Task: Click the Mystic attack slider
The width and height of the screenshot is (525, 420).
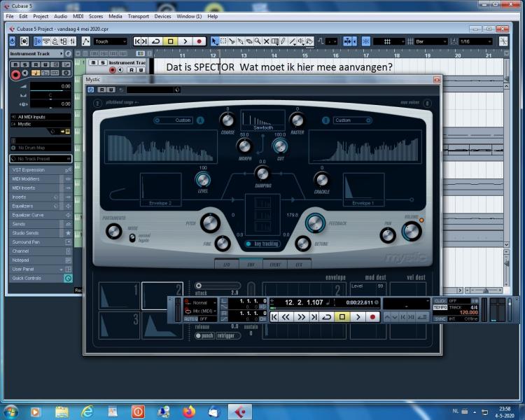Action: pos(218,286)
